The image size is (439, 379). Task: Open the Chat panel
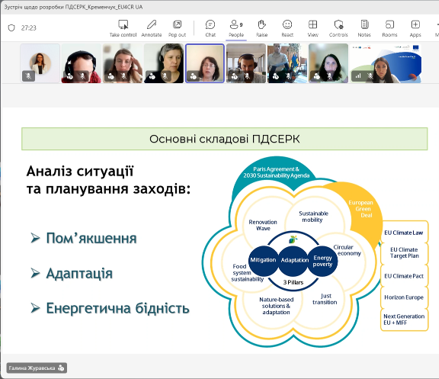(x=210, y=28)
